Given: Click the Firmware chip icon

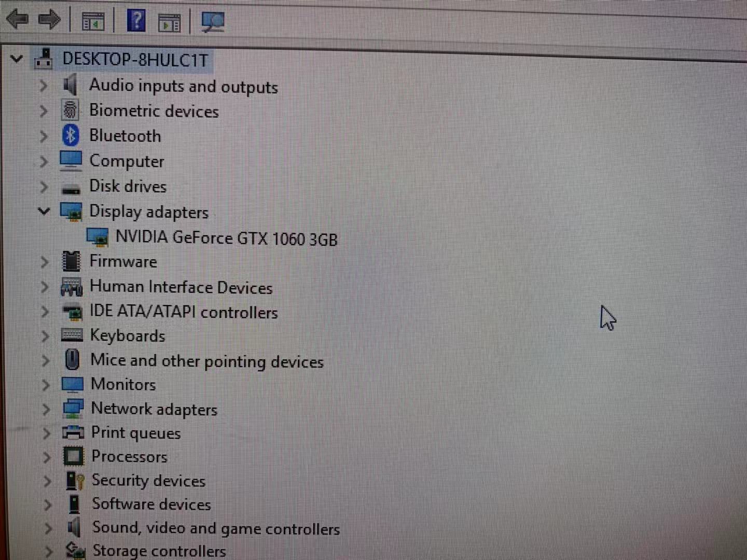Looking at the screenshot, I should click(72, 261).
